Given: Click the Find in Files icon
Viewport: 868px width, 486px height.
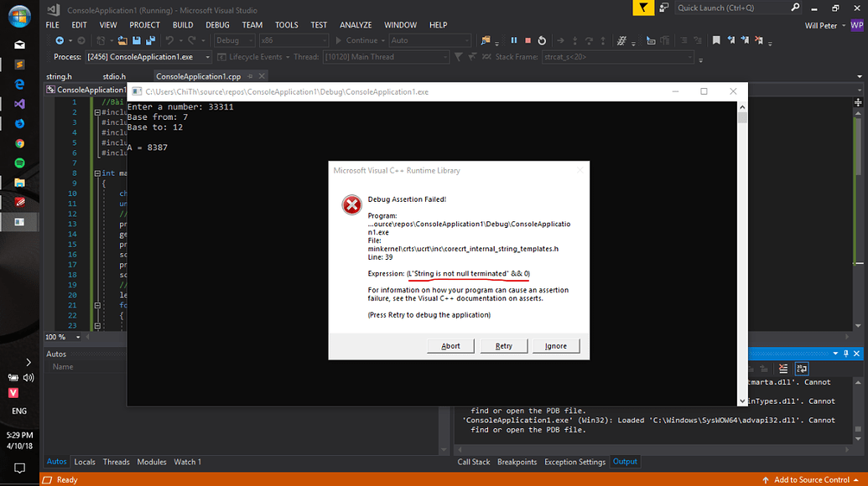Looking at the screenshot, I should pyautogui.click(x=486, y=40).
